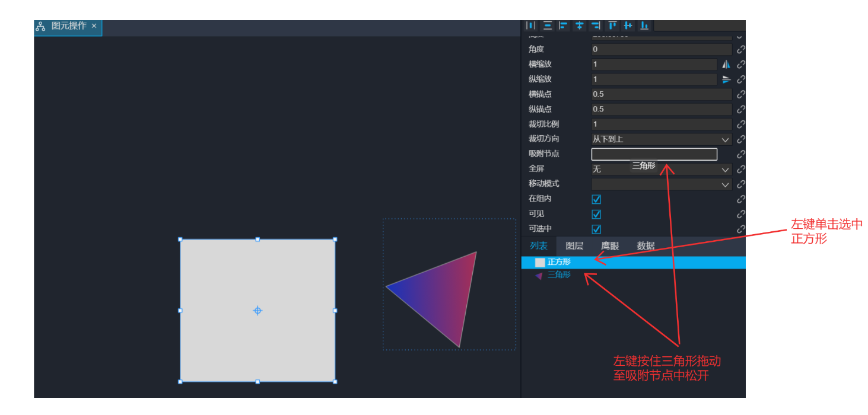
Task: Uncheck the 在组内 checkbox
Action: coord(596,199)
